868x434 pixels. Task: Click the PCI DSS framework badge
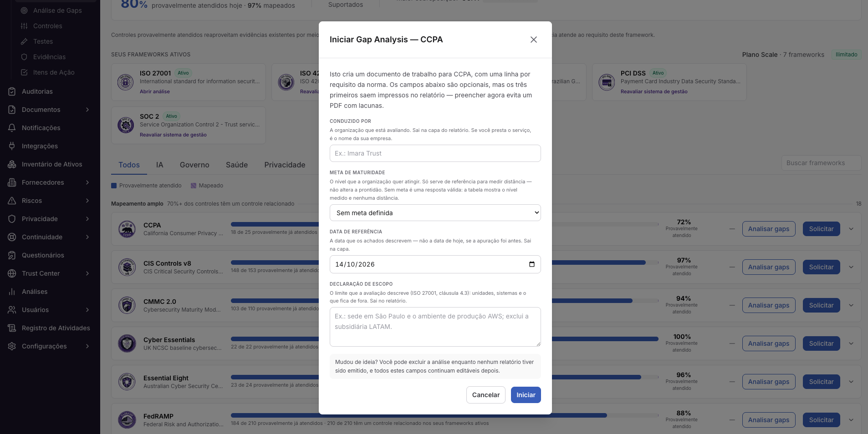[607, 82]
